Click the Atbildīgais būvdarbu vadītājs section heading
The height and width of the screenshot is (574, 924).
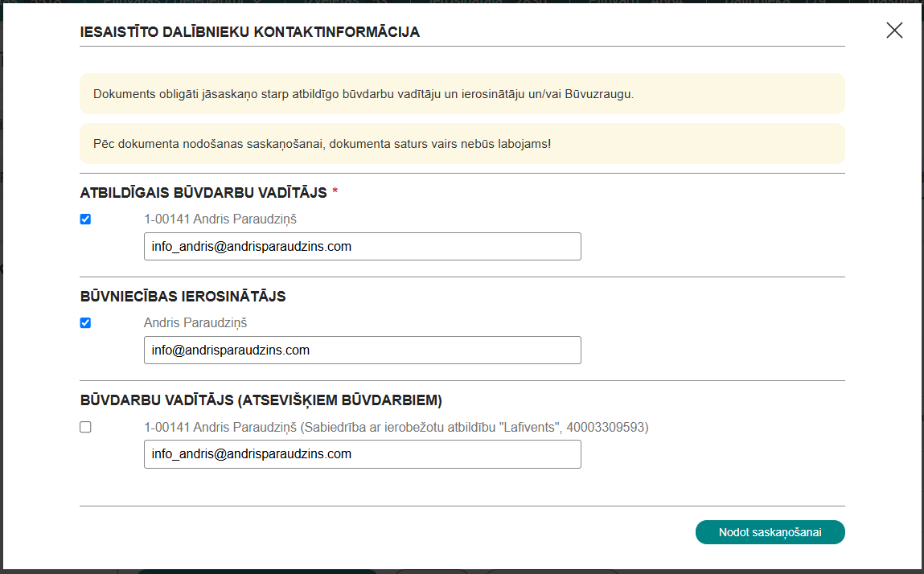tap(203, 193)
